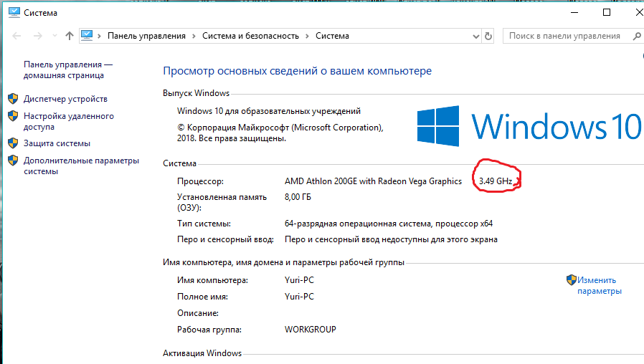Click the magnifier icon in the search box

(x=636, y=36)
